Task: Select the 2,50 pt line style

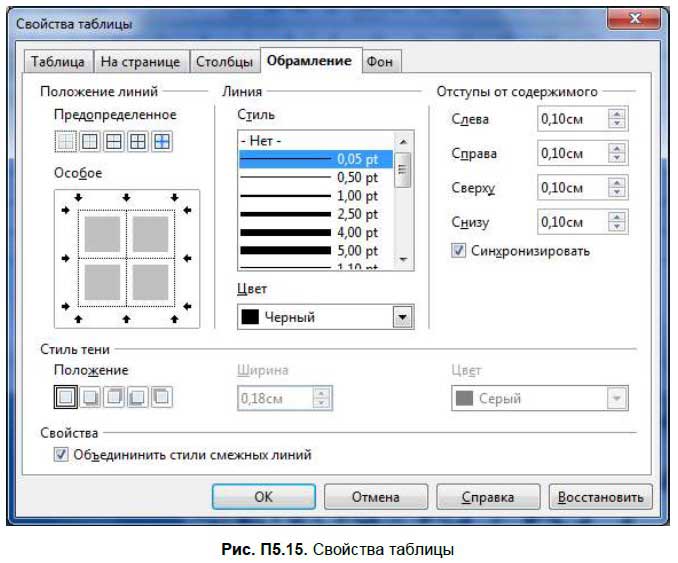Action: pyautogui.click(x=316, y=214)
